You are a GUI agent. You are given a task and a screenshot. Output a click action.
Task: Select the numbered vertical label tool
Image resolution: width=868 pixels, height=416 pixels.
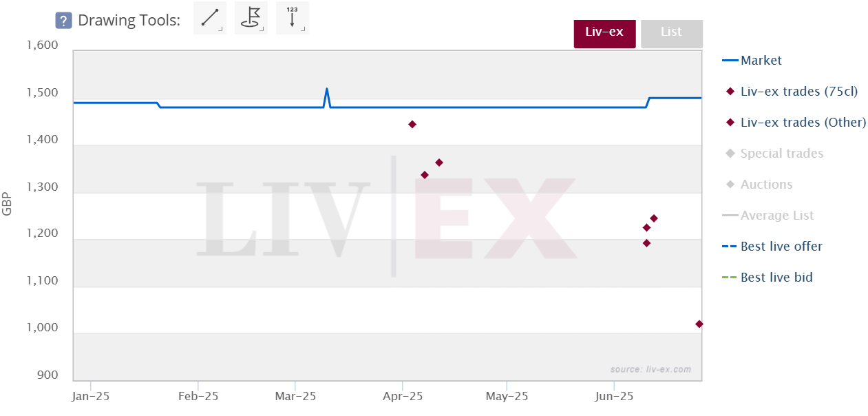click(x=293, y=18)
